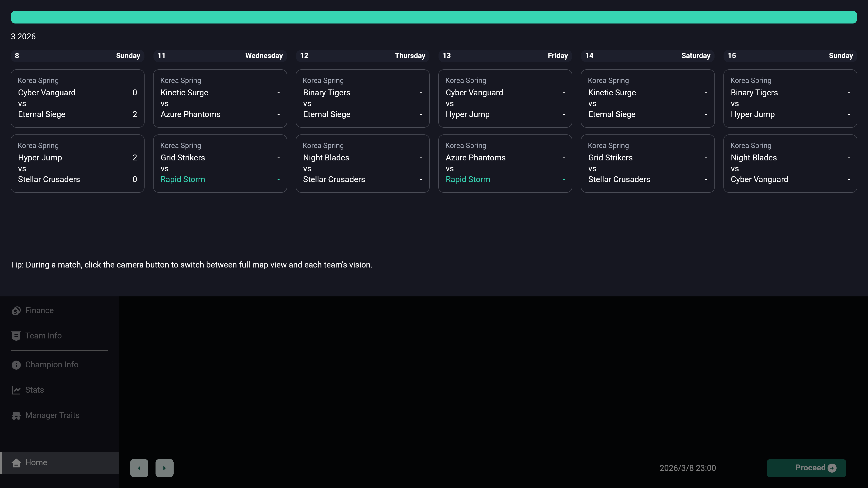Open Cyber Vanguard vs Eternal Siege match

click(78, 98)
